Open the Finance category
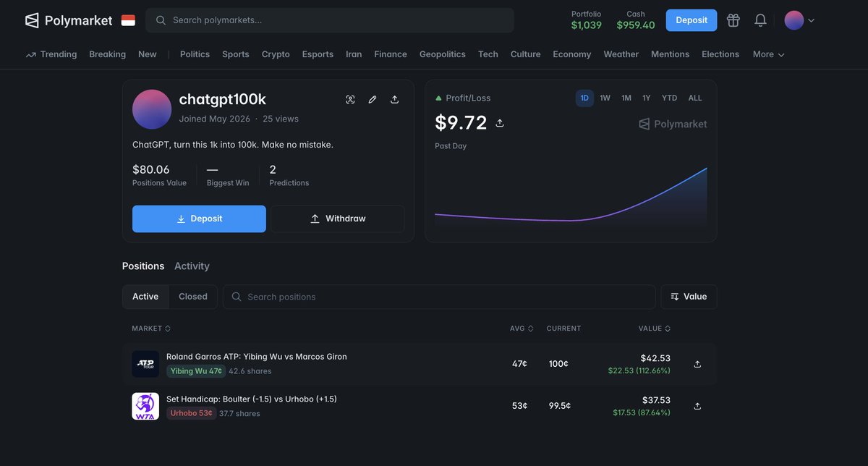 pos(391,54)
